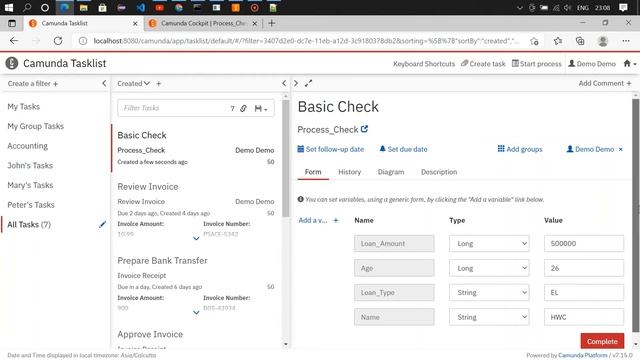Click the Loan_Type value field EL

(584, 292)
